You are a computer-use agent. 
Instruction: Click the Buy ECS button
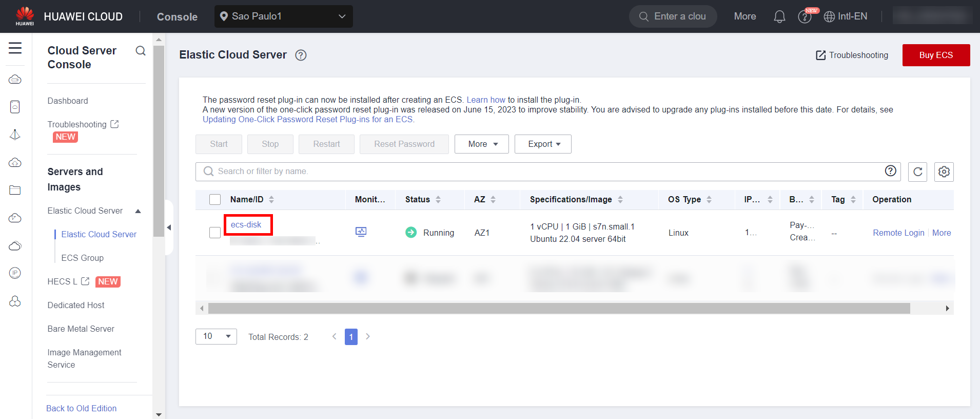935,55
